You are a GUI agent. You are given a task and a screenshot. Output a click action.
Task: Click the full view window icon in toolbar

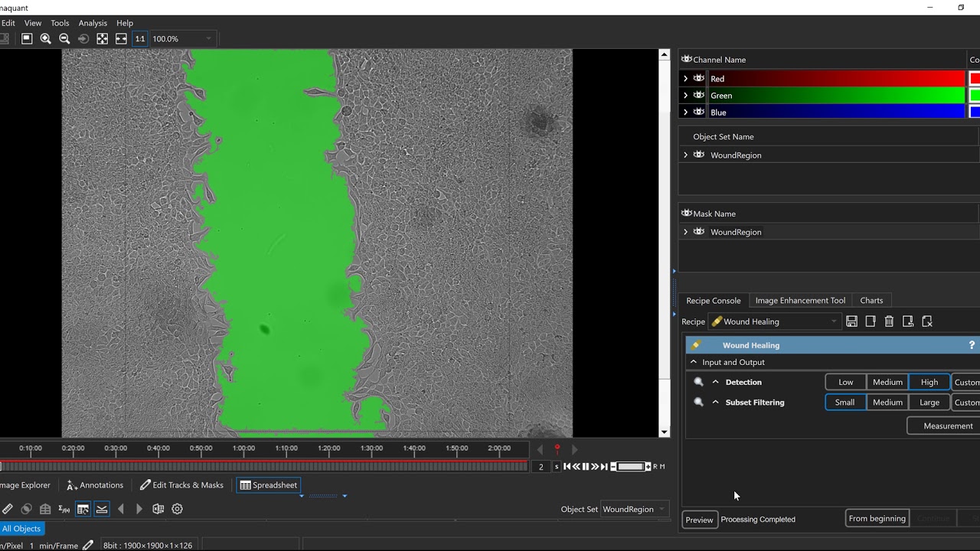click(x=27, y=38)
